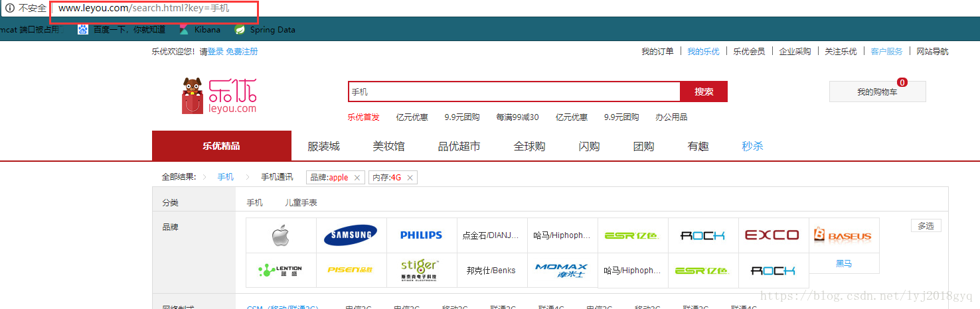Open the 团购 navigation tab
Image resolution: width=980 pixels, height=309 pixels.
[643, 147]
